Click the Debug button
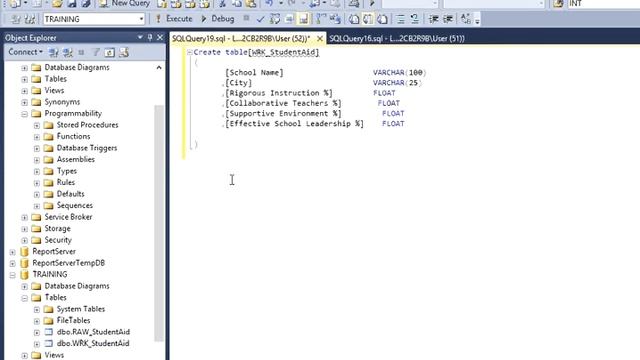The width and height of the screenshot is (640, 360). click(x=218, y=19)
